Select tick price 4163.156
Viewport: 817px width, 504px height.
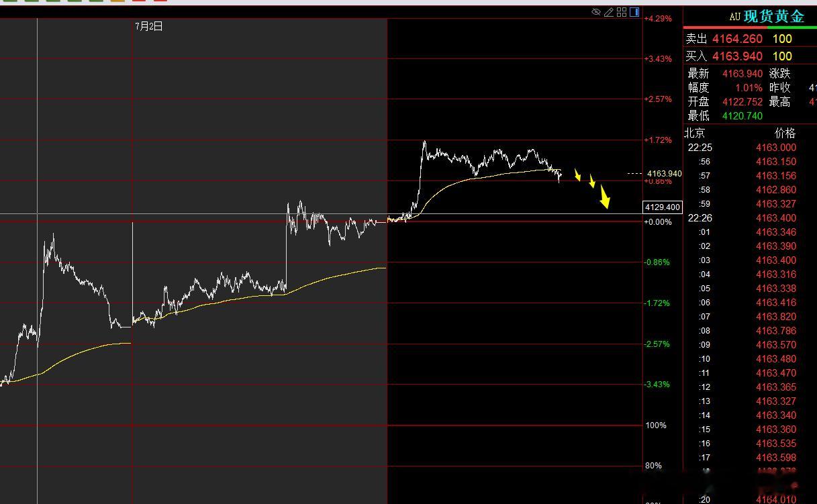(x=776, y=176)
